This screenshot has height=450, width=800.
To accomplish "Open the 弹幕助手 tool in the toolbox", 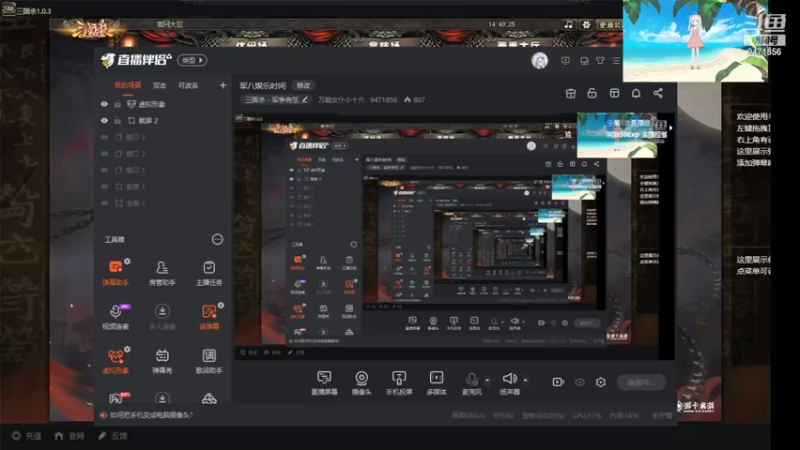I will pos(116,272).
